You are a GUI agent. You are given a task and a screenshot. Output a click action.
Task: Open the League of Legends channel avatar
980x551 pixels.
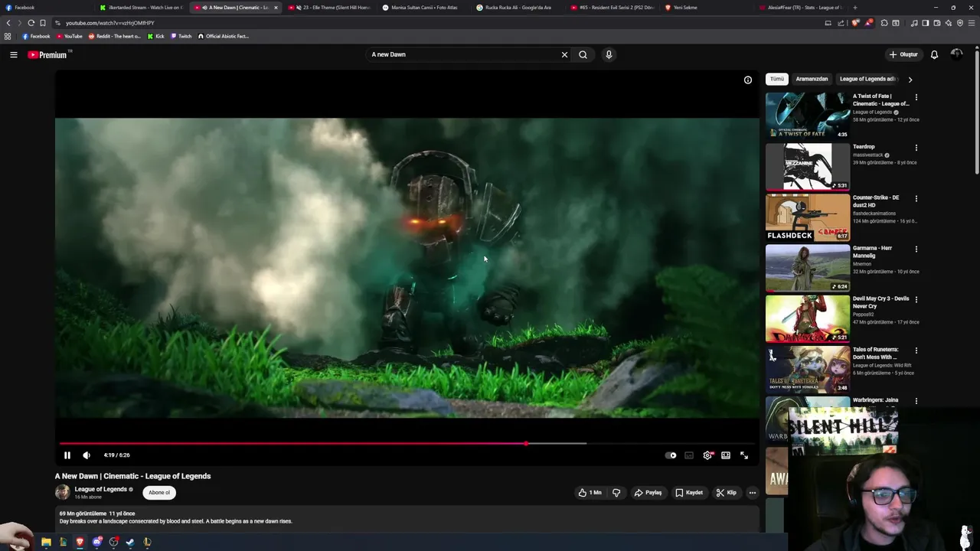(62, 492)
